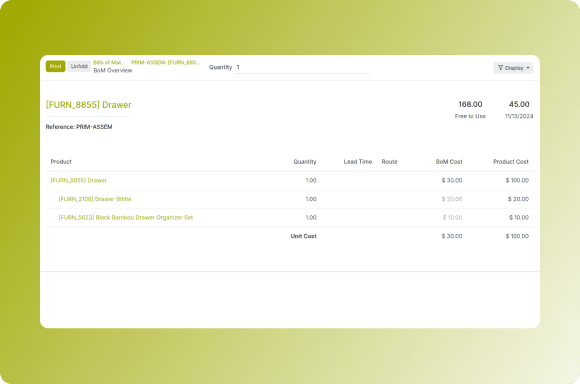Select the 168.00 Free to Use value
The width and height of the screenshot is (580, 384).
pos(470,104)
